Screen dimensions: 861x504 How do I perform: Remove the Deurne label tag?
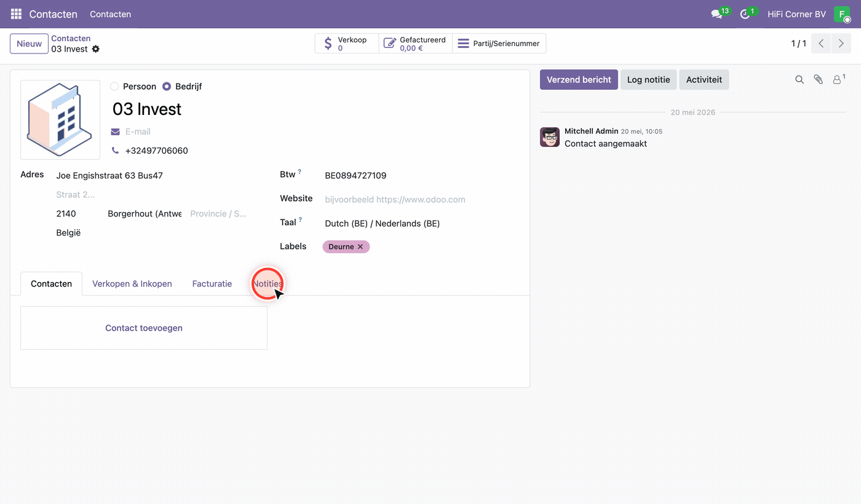tap(360, 246)
